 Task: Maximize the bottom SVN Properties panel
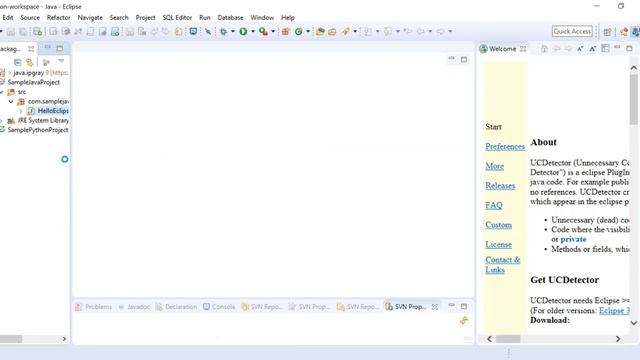(x=464, y=306)
